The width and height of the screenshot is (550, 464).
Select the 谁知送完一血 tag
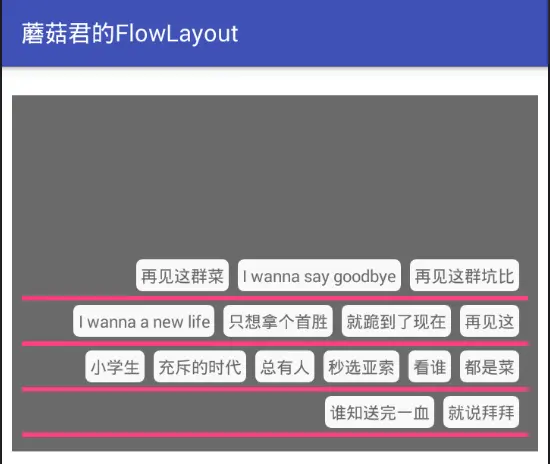(380, 412)
